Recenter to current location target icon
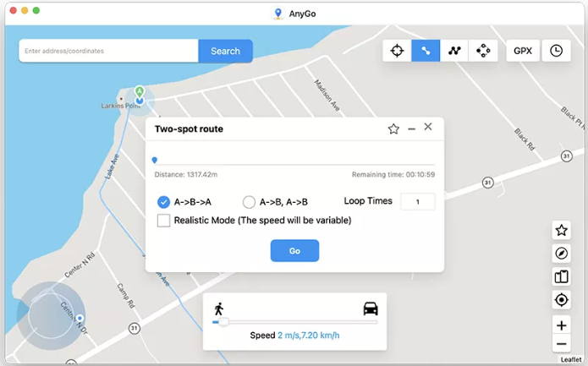This screenshot has height=366, width=588. tap(562, 300)
